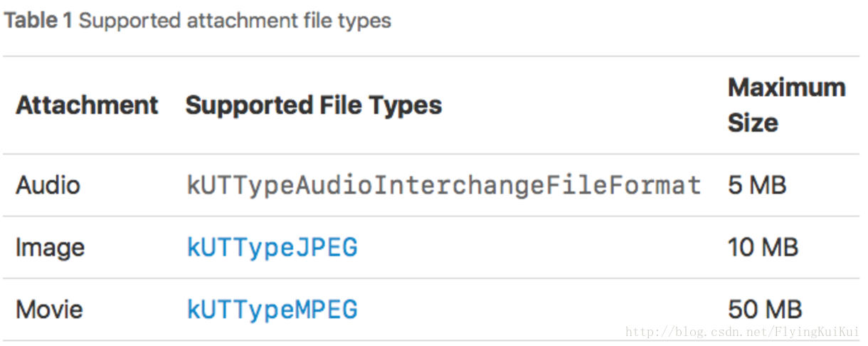Click the "Supported attachment file types" caption
This screenshot has width=868, height=346.
(x=235, y=21)
